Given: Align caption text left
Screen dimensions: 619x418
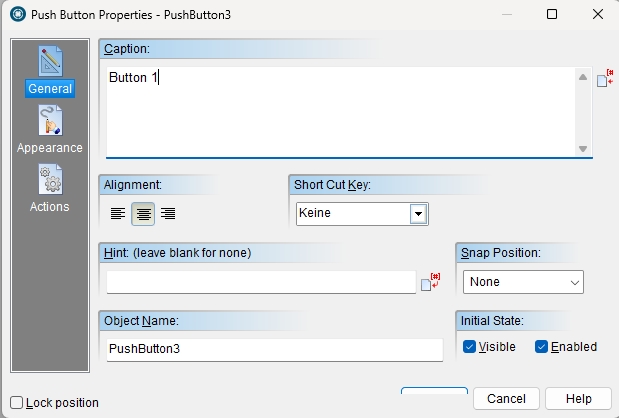Looking at the screenshot, I should point(118,214).
